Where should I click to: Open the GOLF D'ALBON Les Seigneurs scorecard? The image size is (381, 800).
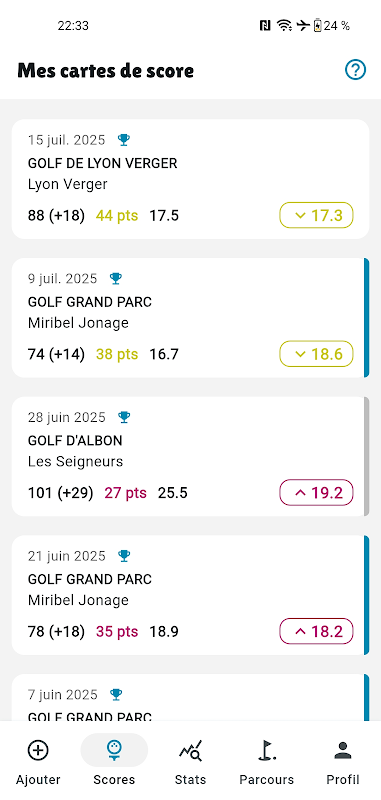click(190, 457)
